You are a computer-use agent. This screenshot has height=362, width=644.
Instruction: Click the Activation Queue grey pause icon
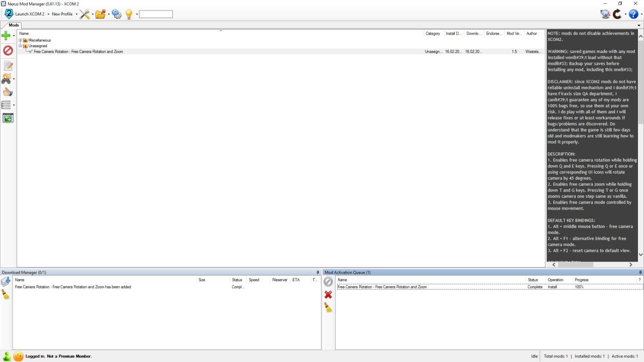click(329, 282)
